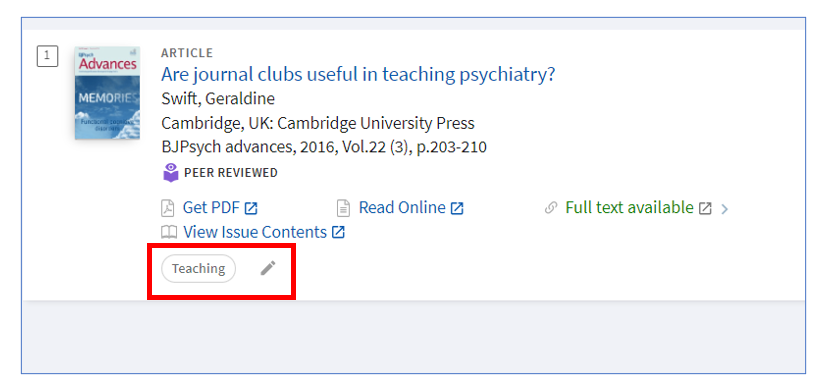The image size is (825, 390).
Task: Click the open book icon beside View Issue Contents
Action: tap(168, 232)
